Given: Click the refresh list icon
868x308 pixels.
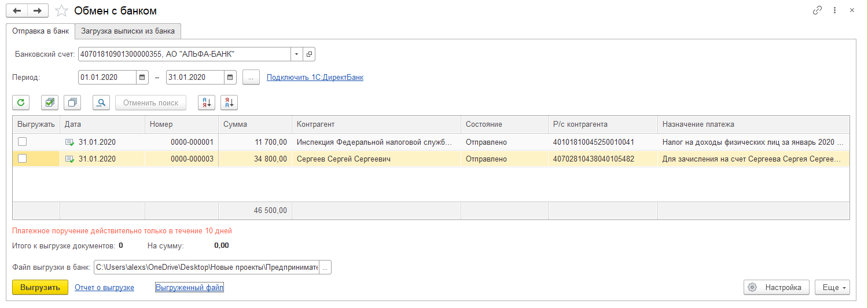Looking at the screenshot, I should pyautogui.click(x=21, y=102).
